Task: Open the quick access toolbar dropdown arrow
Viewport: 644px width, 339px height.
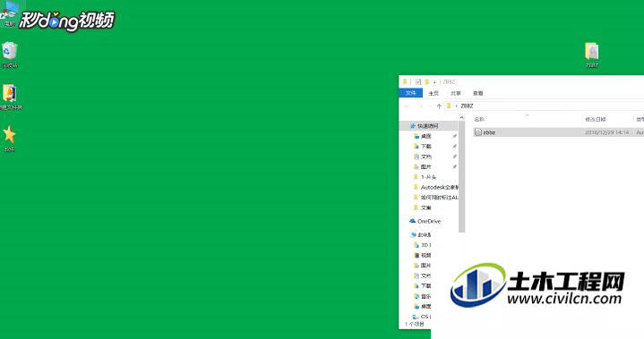Action: click(x=434, y=82)
